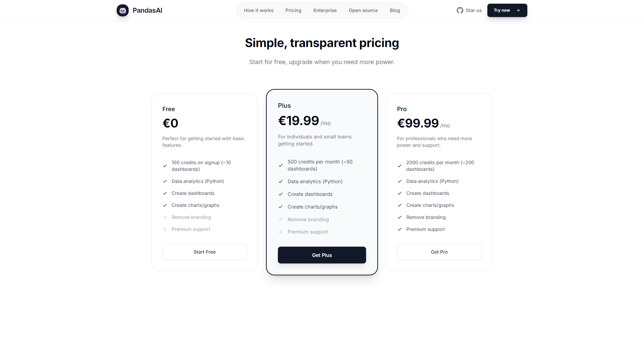The image size is (644, 342).
Task: Click X icon beside Plus plan Premium support
Action: point(281,232)
